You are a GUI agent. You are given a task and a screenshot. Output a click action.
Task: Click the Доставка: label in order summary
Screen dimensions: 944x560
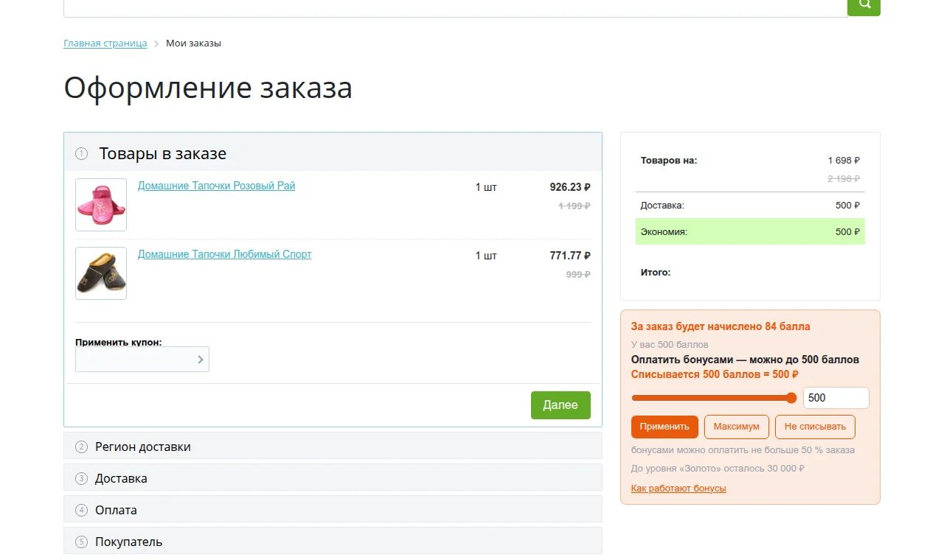662,206
